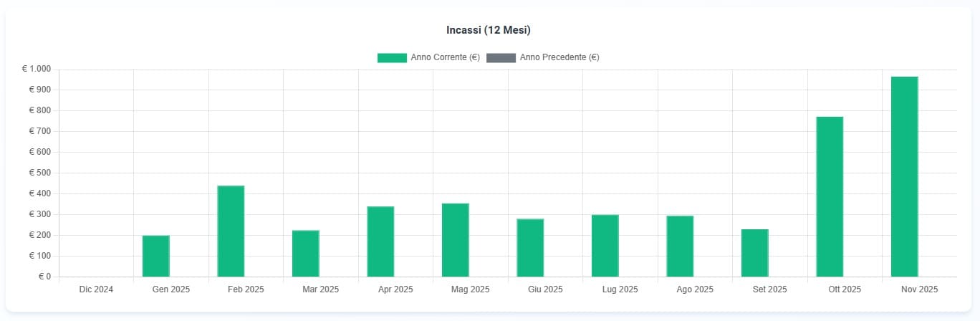Screen dimensions: 980x321
Task: Select the Ago 2025 revenue bar
Action: pyautogui.click(x=680, y=246)
